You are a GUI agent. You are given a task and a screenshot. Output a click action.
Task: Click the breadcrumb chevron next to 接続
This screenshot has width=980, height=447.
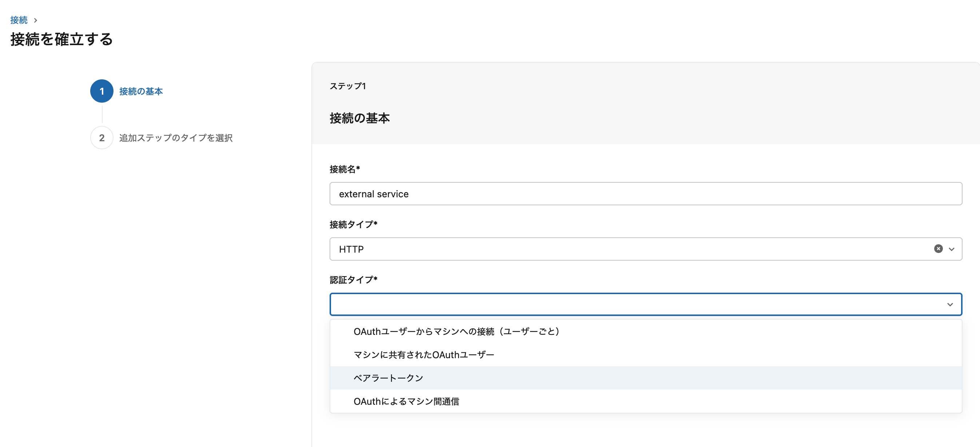[35, 20]
